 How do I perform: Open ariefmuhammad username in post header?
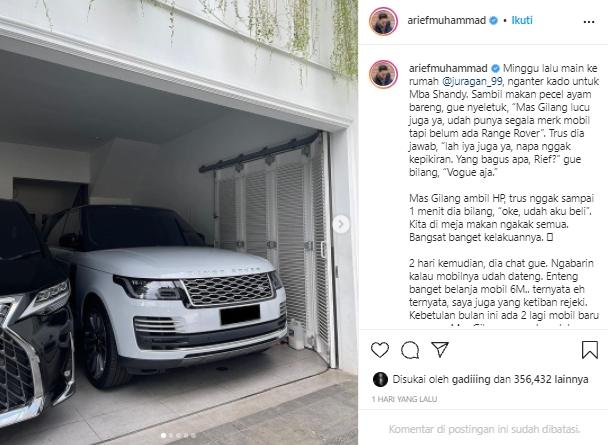(446, 21)
